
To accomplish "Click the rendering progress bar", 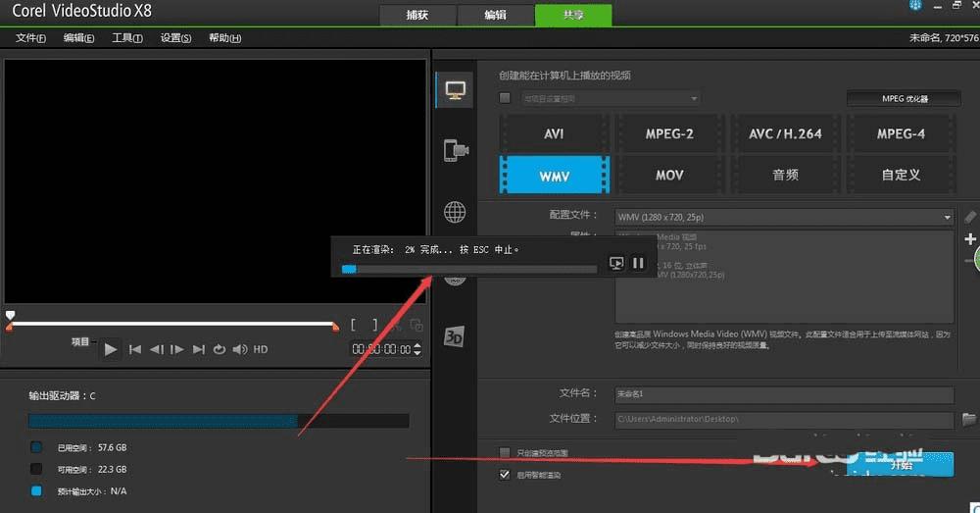I will pos(468,269).
